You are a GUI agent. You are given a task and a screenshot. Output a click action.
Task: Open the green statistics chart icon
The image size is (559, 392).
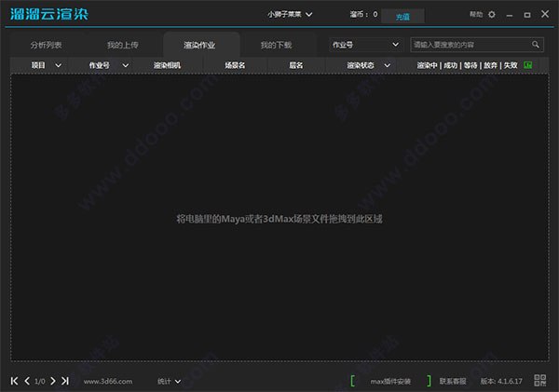[x=527, y=65]
